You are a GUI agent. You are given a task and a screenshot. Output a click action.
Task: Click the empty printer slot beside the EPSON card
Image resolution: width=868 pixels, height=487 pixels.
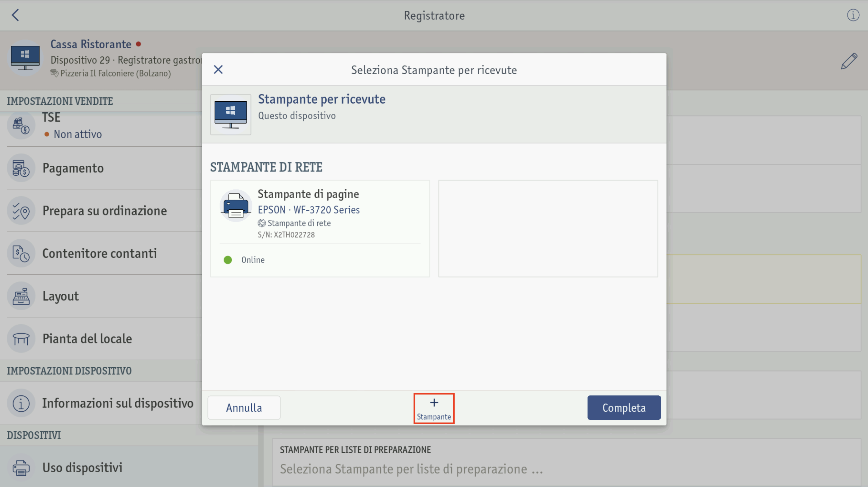[548, 229]
